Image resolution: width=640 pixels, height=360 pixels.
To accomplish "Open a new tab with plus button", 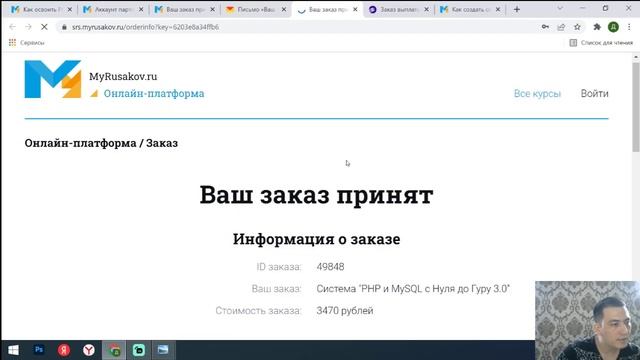I will (x=517, y=9).
